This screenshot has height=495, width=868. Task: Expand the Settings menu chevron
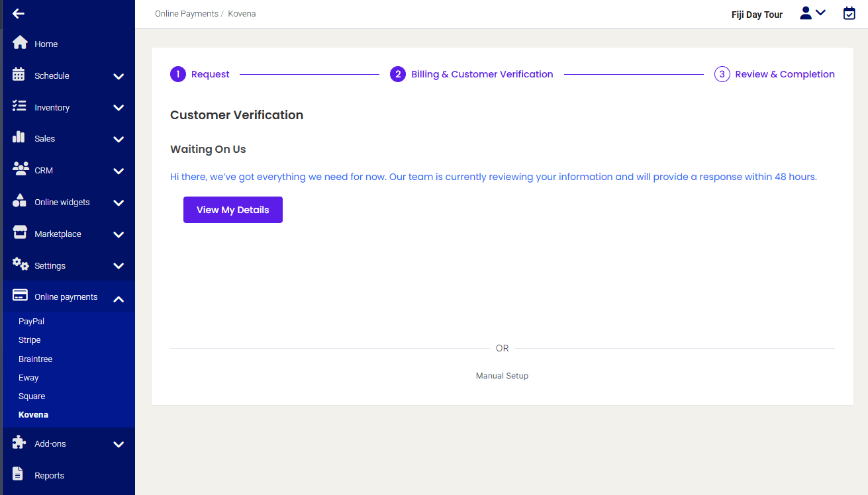point(119,266)
